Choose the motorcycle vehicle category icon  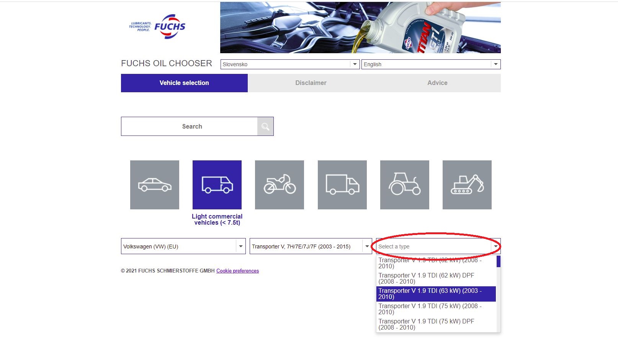tap(280, 185)
